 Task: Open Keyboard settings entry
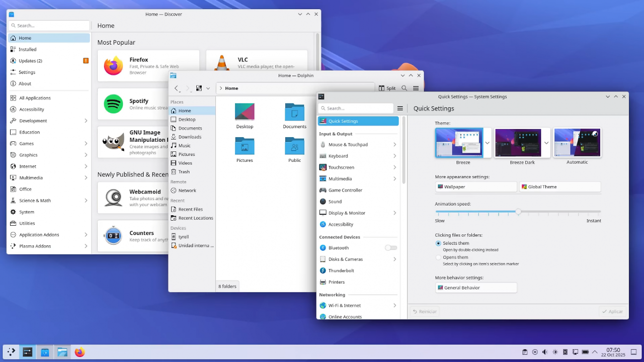358,156
